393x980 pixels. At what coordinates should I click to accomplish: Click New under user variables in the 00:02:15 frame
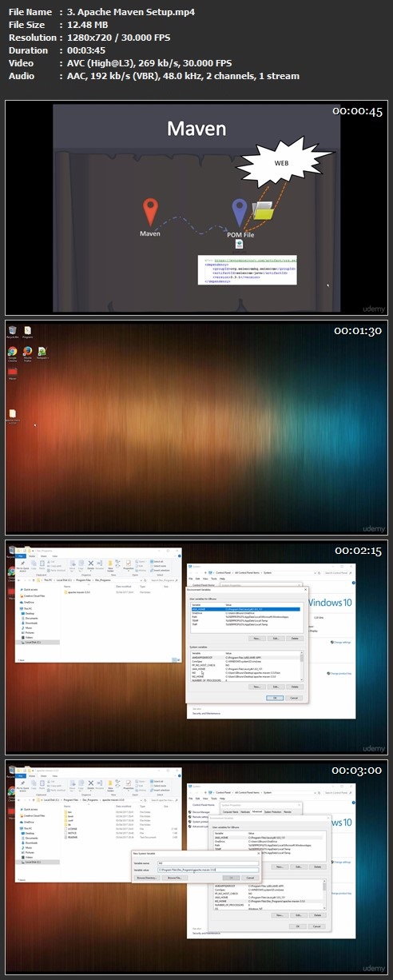[x=256, y=638]
